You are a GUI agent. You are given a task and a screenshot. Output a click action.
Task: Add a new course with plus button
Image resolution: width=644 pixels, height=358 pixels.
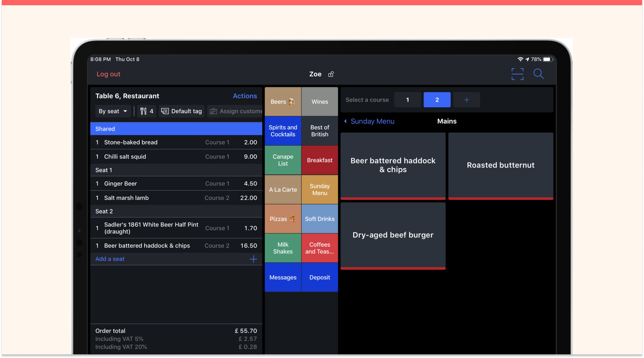click(466, 100)
